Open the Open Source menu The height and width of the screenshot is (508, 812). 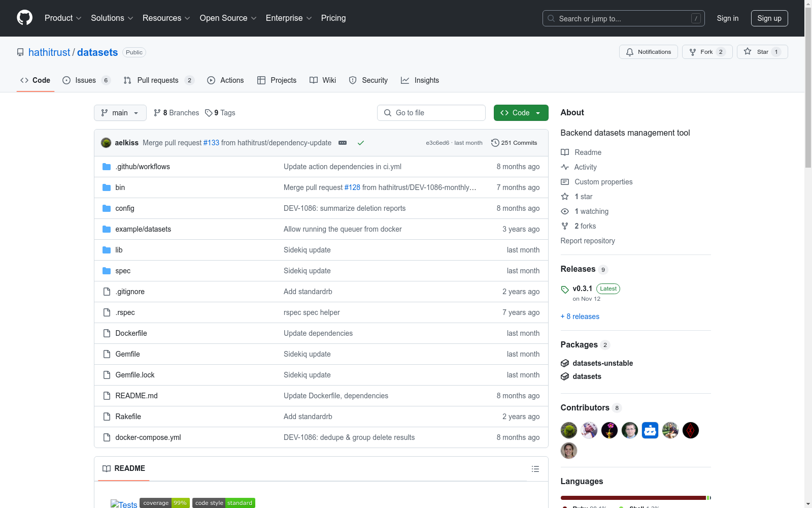pos(228,18)
